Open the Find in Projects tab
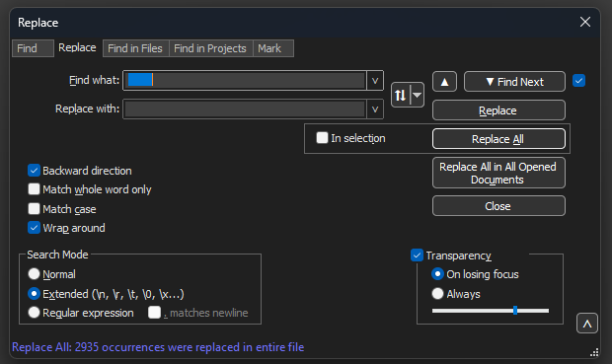Image resolution: width=612 pixels, height=364 pixels. 210,48
